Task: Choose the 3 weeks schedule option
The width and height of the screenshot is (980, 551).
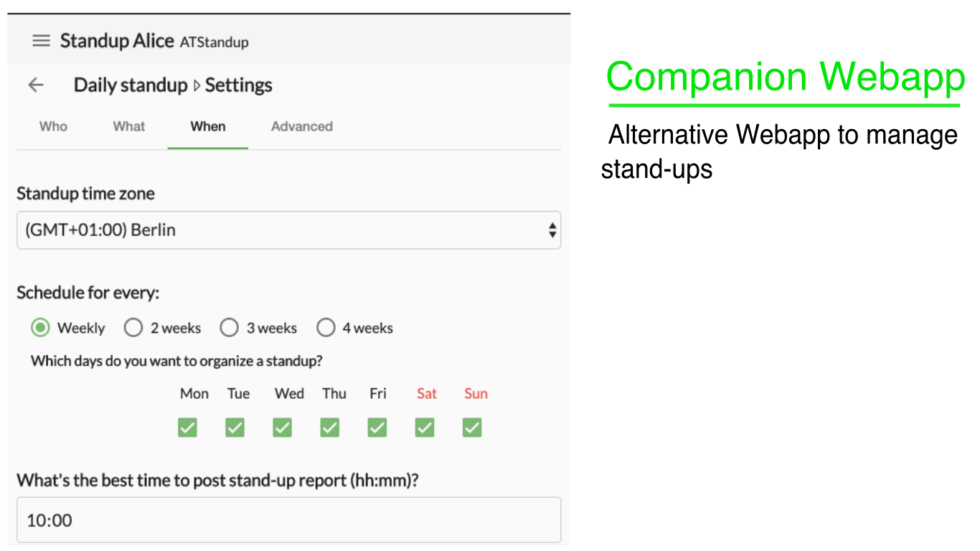Action: 229,328
